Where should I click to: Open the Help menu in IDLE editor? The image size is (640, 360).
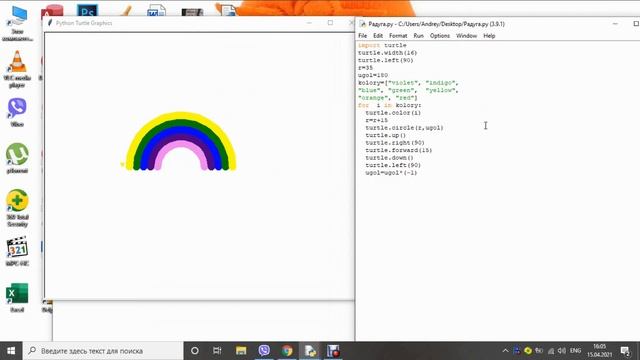point(489,36)
